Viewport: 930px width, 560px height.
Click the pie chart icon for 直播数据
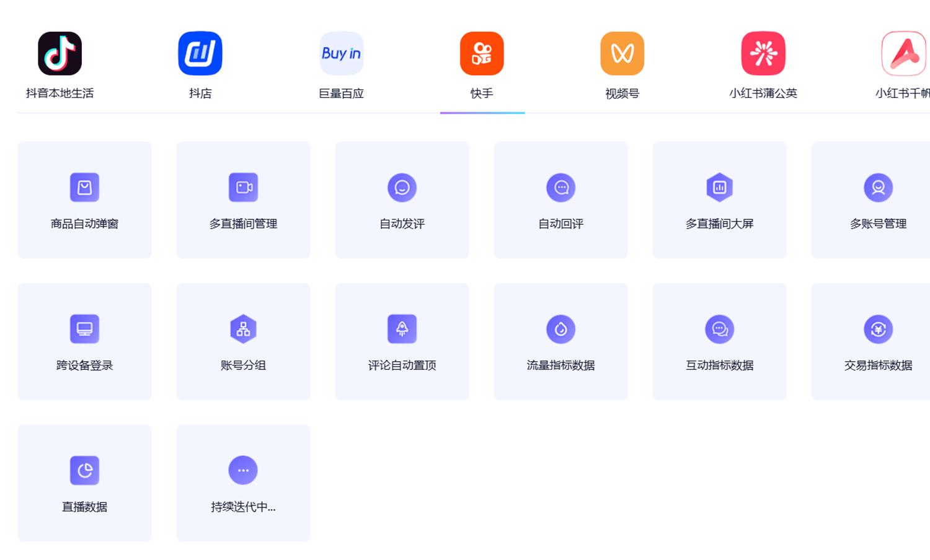84,470
